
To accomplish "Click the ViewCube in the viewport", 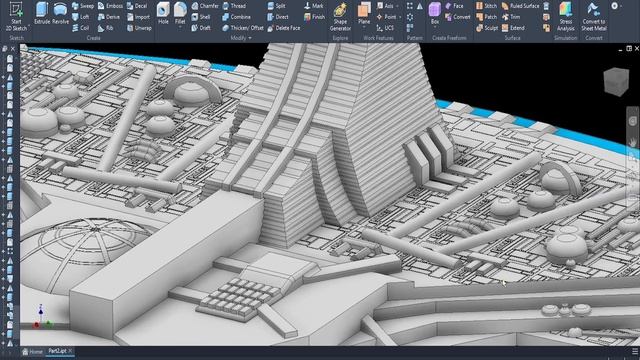I will point(616,81).
